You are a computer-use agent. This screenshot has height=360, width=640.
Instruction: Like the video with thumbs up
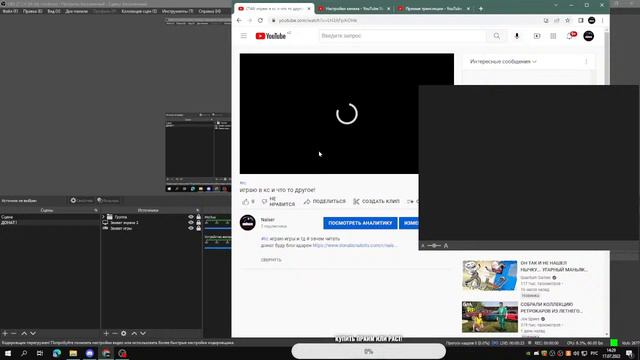tap(248, 202)
